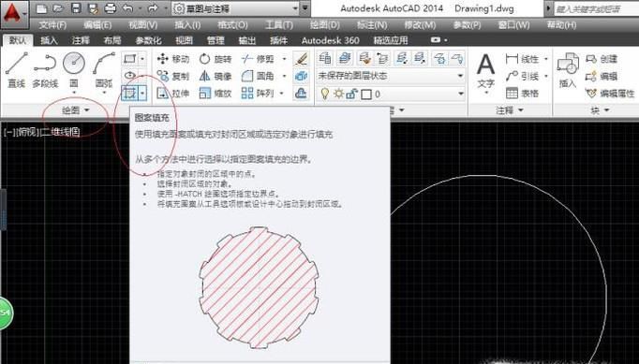Select the Rectangle draw tool icon
639x364 pixels.
(x=129, y=59)
